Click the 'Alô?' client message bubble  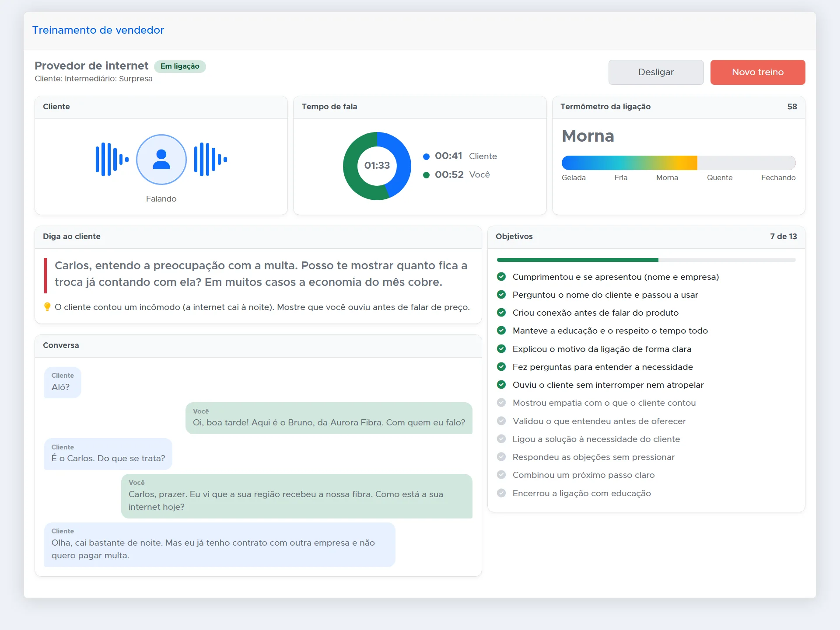[63, 382]
